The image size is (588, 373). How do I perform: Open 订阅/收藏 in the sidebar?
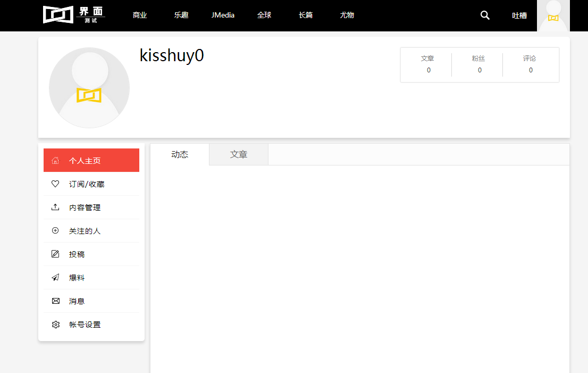(x=91, y=184)
